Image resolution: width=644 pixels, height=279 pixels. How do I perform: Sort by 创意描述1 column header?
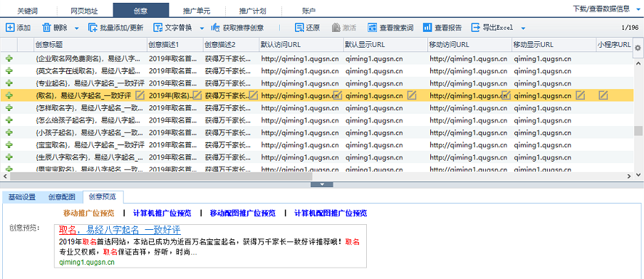tap(175, 44)
